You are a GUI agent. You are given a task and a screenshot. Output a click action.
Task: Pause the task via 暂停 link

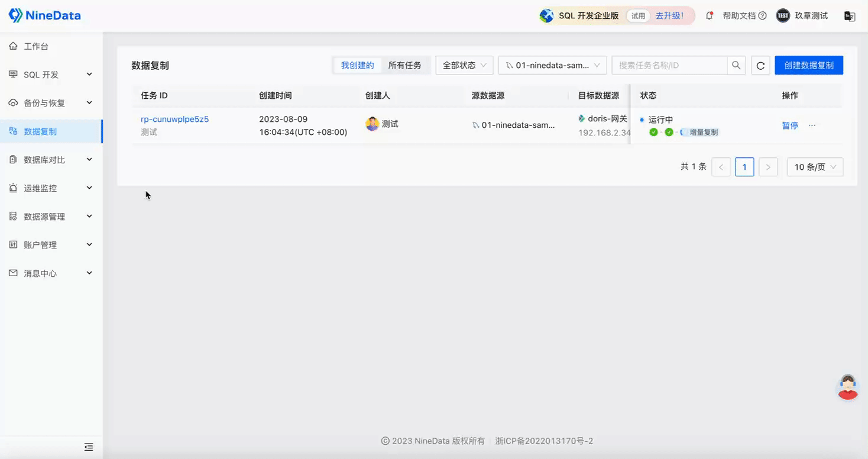(789, 125)
